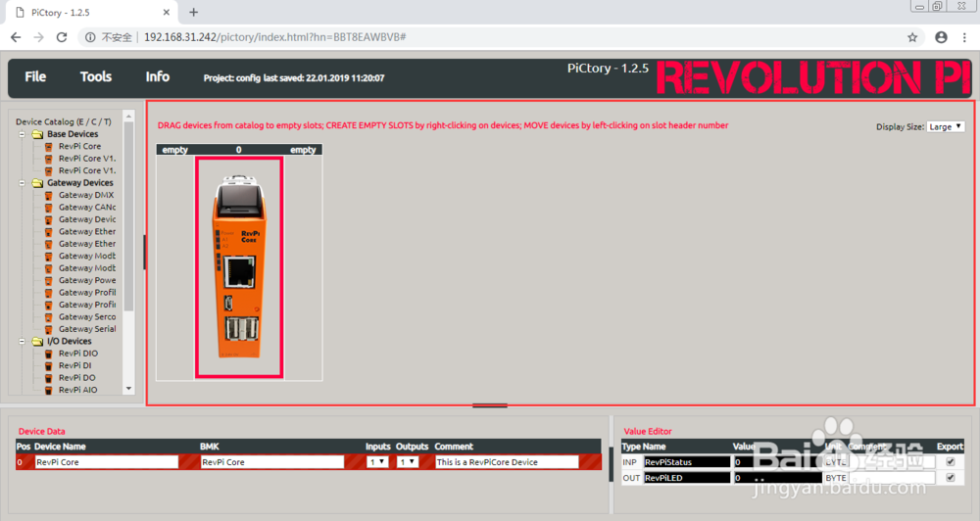Click the Device Catalog scrollbar thumb
This screenshot has width=980, height=521.
(x=128, y=215)
